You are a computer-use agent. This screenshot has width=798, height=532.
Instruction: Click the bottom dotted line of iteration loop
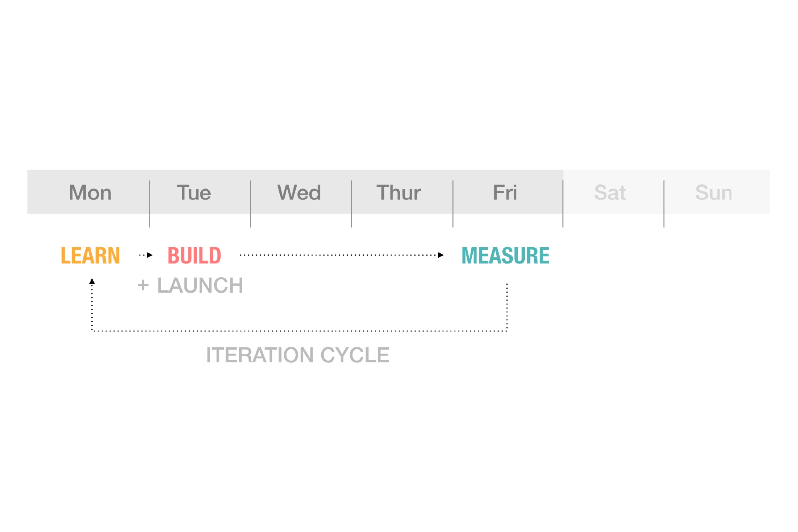coord(299,331)
